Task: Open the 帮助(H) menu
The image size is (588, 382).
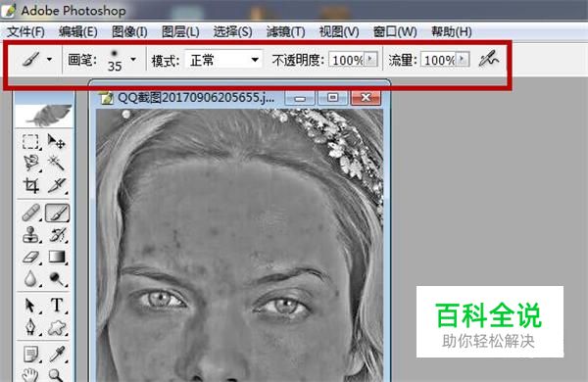Action: [x=451, y=32]
